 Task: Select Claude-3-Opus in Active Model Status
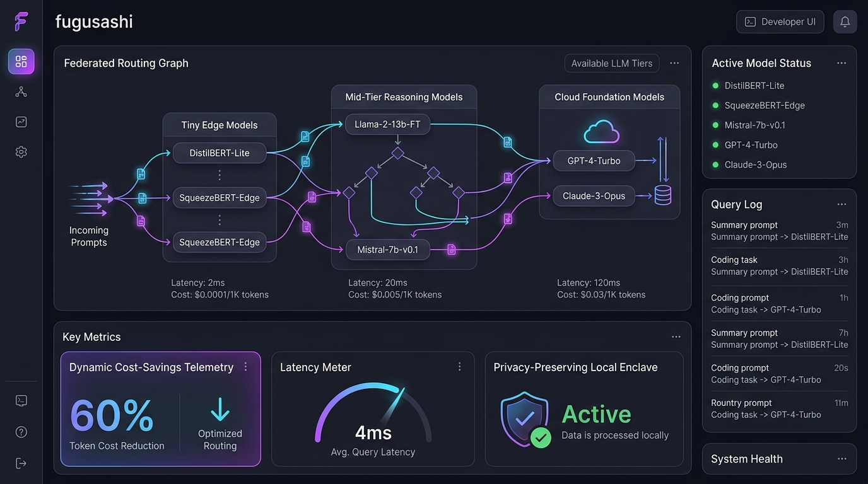coord(756,164)
